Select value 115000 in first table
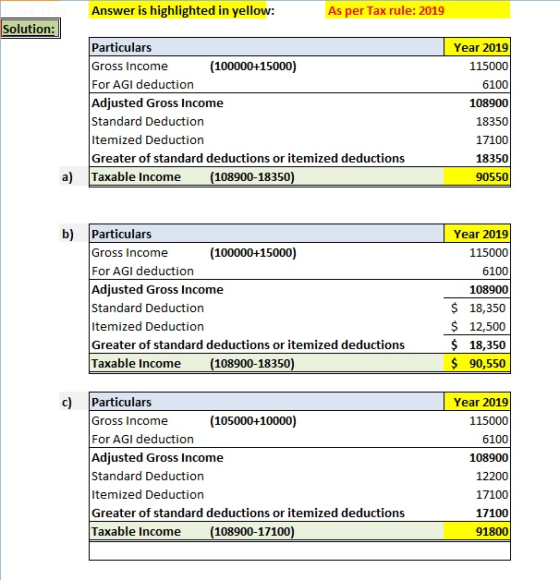 [489, 66]
